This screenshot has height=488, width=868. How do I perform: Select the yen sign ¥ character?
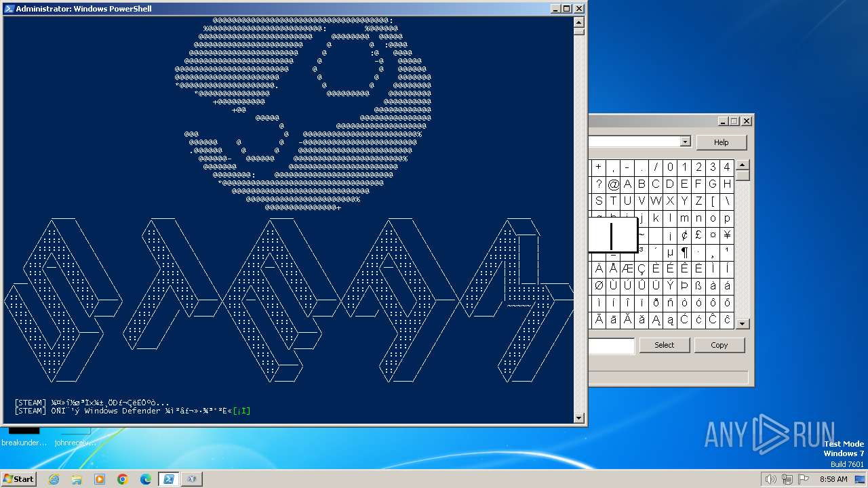click(727, 235)
